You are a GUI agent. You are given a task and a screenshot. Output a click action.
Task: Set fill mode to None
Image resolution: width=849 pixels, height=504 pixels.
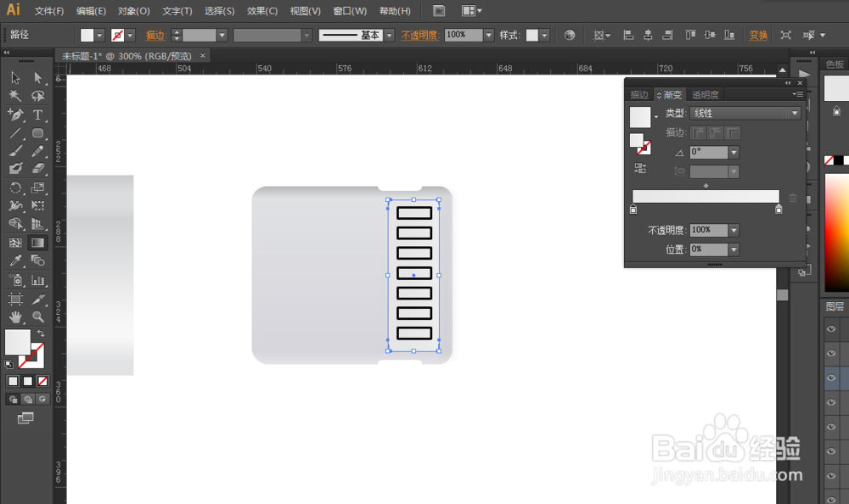tap(42, 381)
